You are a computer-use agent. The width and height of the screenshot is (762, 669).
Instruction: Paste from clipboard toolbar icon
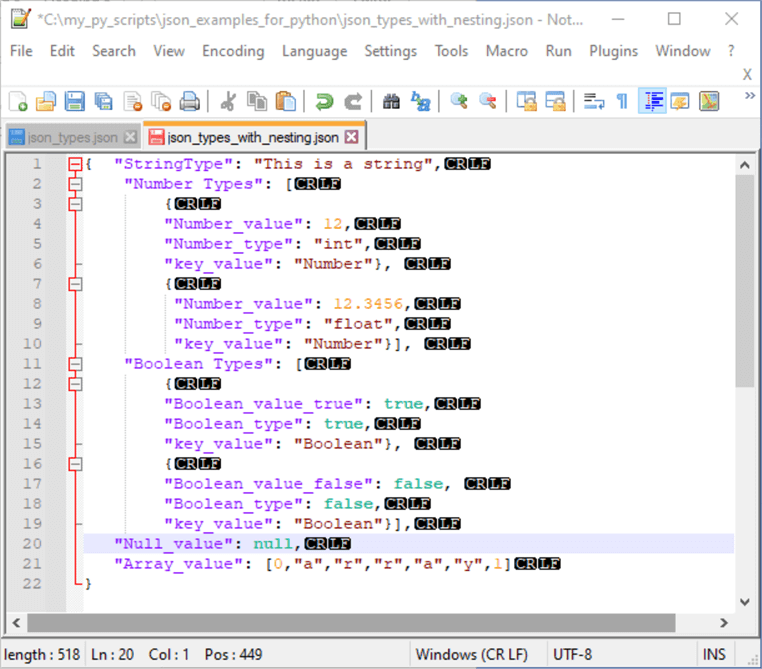[286, 102]
